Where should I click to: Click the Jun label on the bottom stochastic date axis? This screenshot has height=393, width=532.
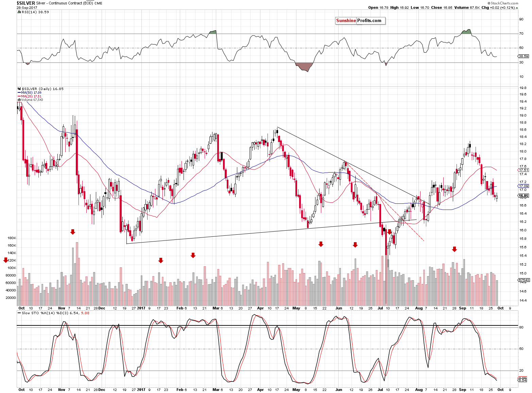[339, 390]
